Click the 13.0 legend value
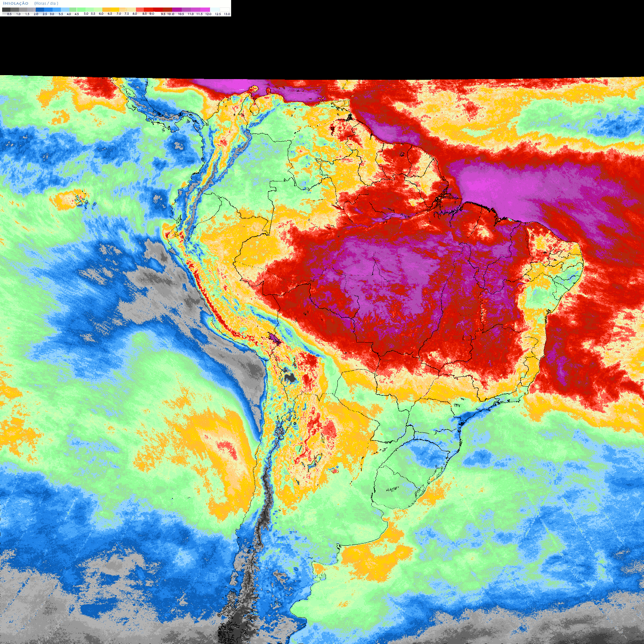Screen dimensions: 644x644 coord(227,14)
